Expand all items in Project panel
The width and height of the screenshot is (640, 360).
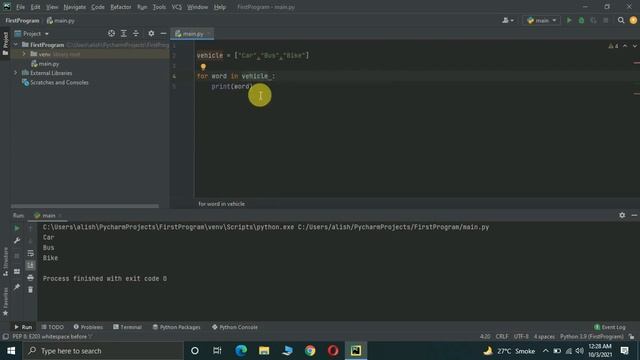click(124, 33)
